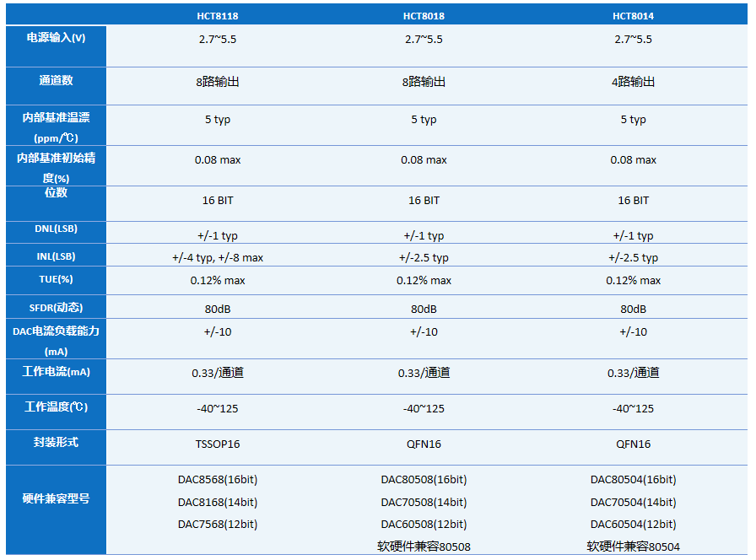Screen dimensions: 756x560
Task: Click the +/-4 typ, +/-8 max cell
Action: (218, 257)
